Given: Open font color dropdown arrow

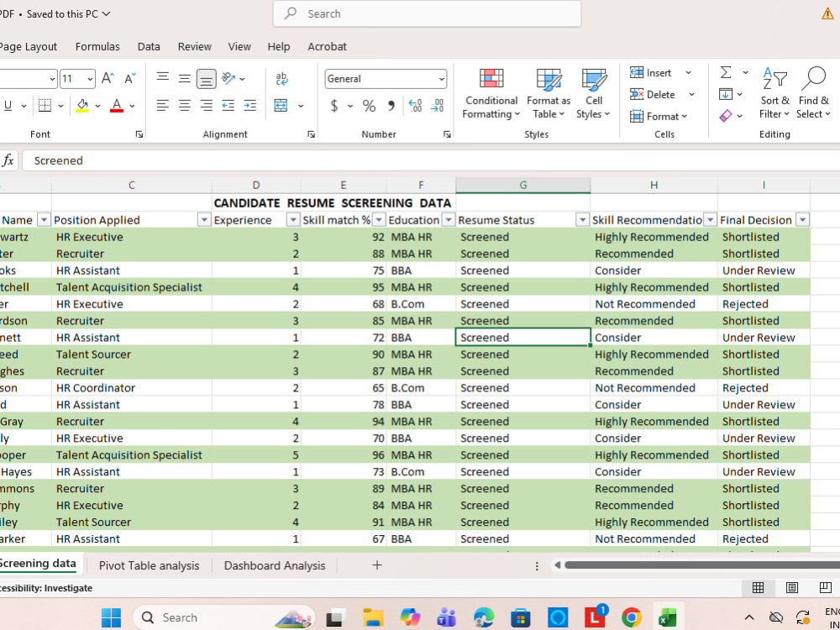Looking at the screenshot, I should [133, 106].
